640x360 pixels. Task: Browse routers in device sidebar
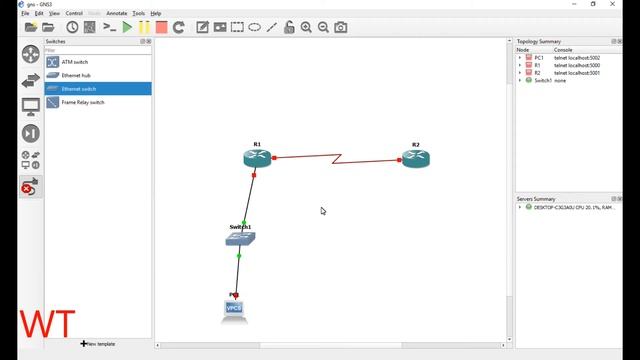pos(31,54)
